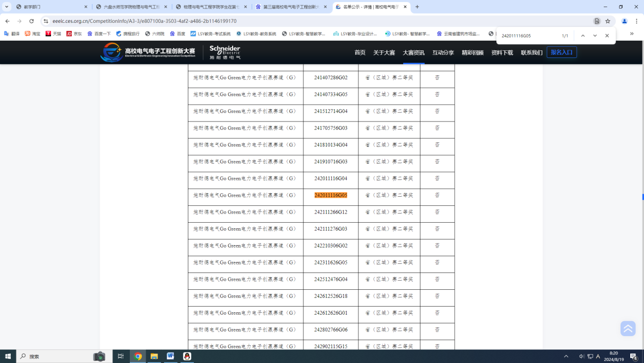Screen dimensions: 644x363
Task: Open 联系我们 in the site navigation
Action: [x=531, y=52]
